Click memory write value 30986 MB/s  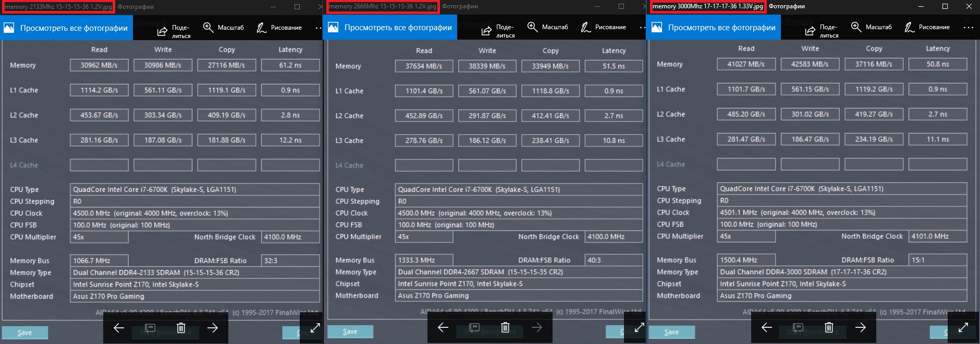(163, 65)
